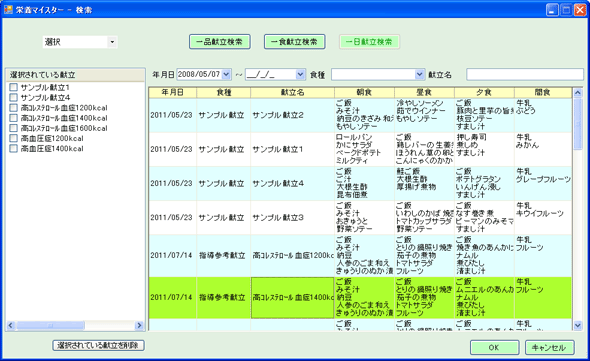This screenshot has height=361, width=590.
Task: Enable the 高血圧症1200kcal checkbox
Action: pos(14,138)
